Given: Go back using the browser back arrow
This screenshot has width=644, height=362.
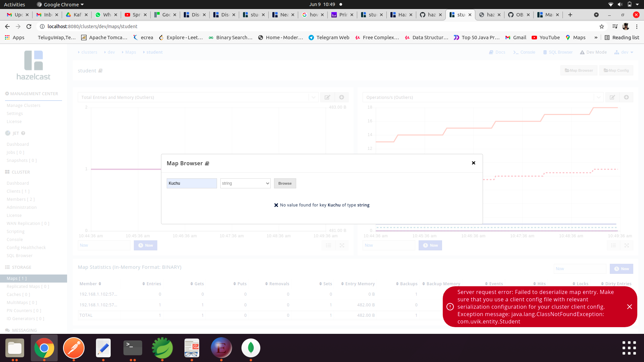Looking at the screenshot, I should (7, 26).
